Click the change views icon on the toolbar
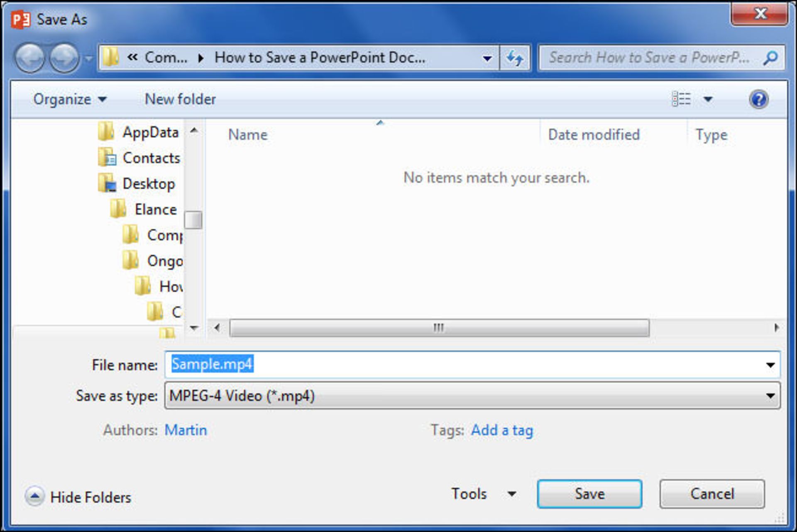The width and height of the screenshot is (797, 532). tap(683, 99)
